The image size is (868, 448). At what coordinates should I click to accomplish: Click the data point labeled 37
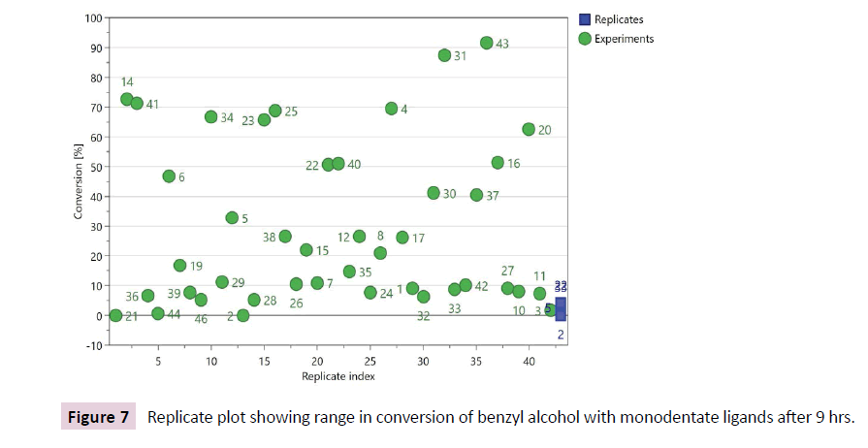pyautogui.click(x=476, y=195)
